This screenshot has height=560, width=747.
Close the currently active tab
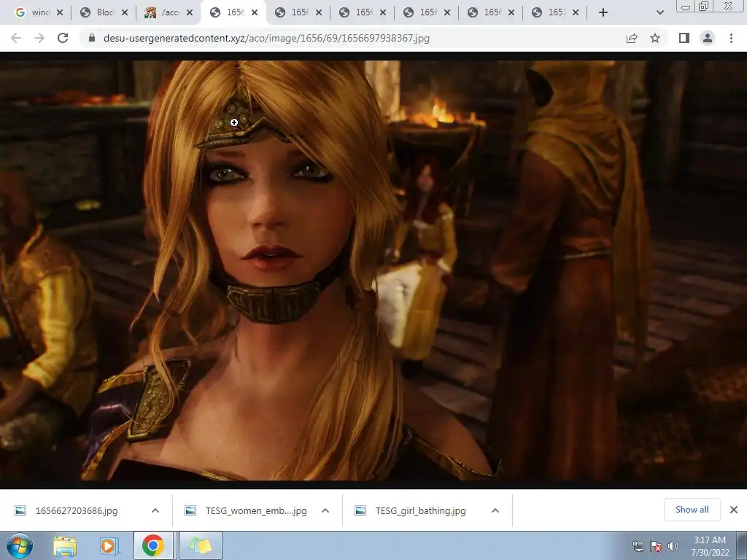[255, 13]
